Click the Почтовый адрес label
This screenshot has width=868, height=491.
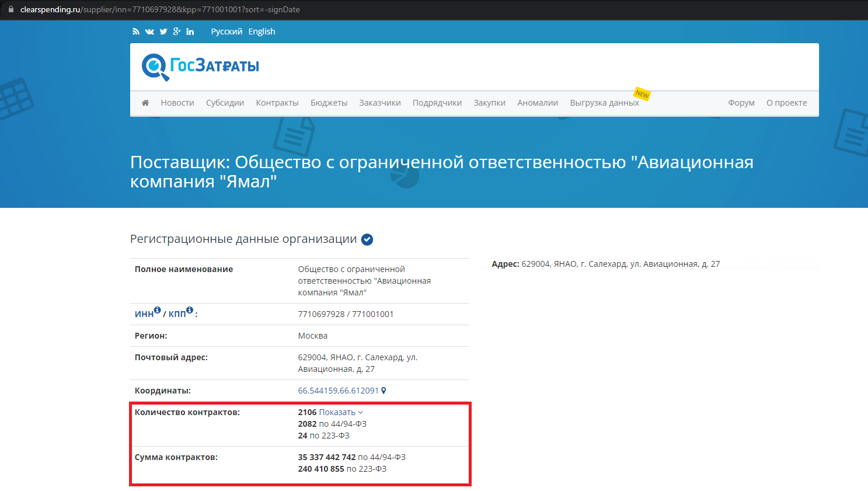(171, 357)
